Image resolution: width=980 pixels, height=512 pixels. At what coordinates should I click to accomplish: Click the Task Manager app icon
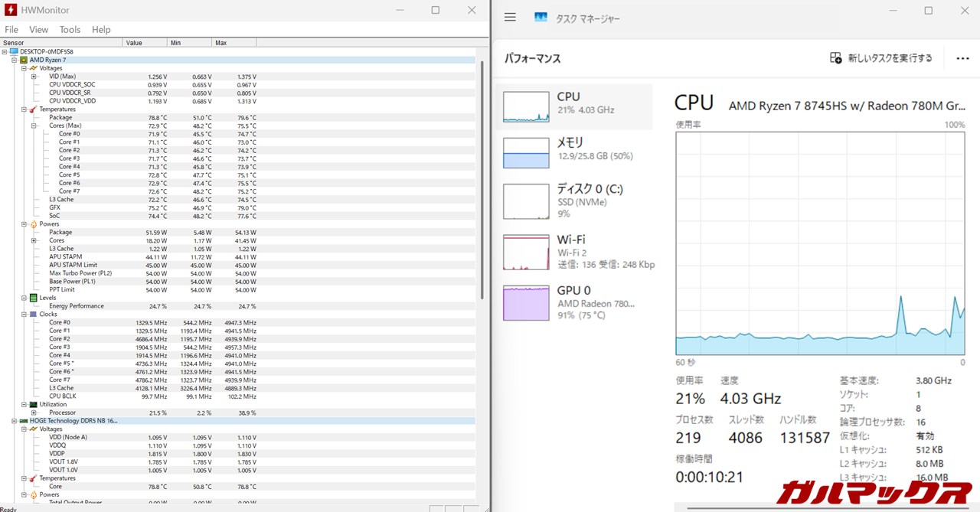coord(541,18)
